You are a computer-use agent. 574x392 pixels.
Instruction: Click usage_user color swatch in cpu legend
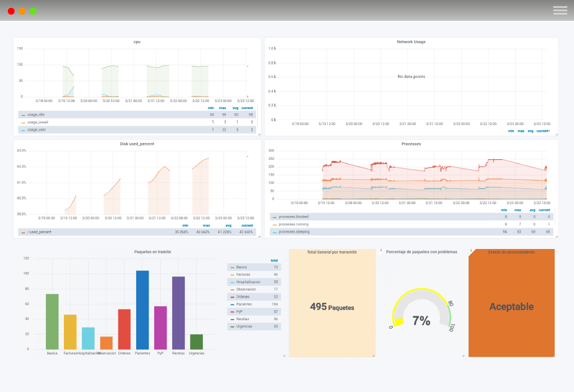coord(23,130)
